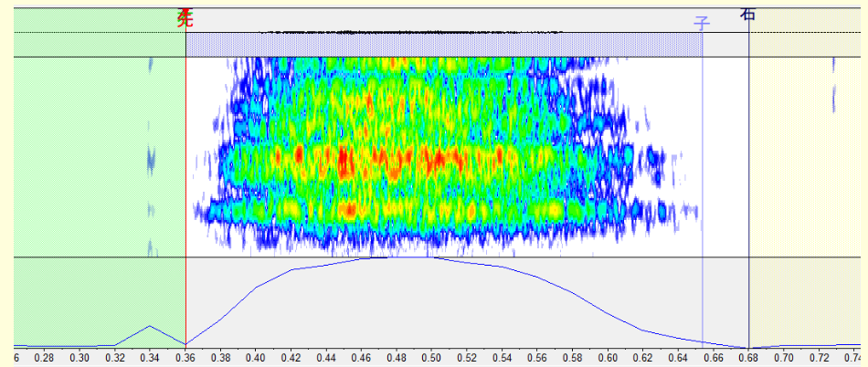Click the 0.44 tick on the time ruler
The width and height of the screenshot is (868, 367).
(x=326, y=357)
